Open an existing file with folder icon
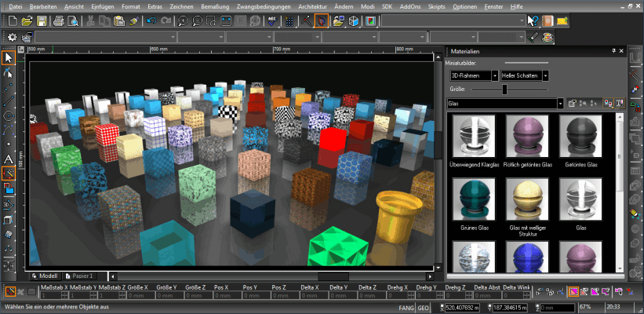This screenshot has height=314, width=644. point(27,20)
